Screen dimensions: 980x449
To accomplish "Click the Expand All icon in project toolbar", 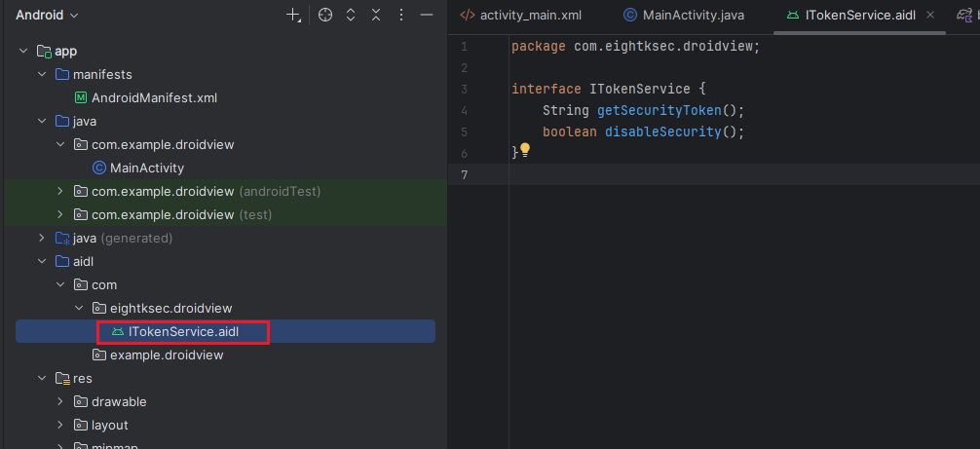I will click(351, 16).
